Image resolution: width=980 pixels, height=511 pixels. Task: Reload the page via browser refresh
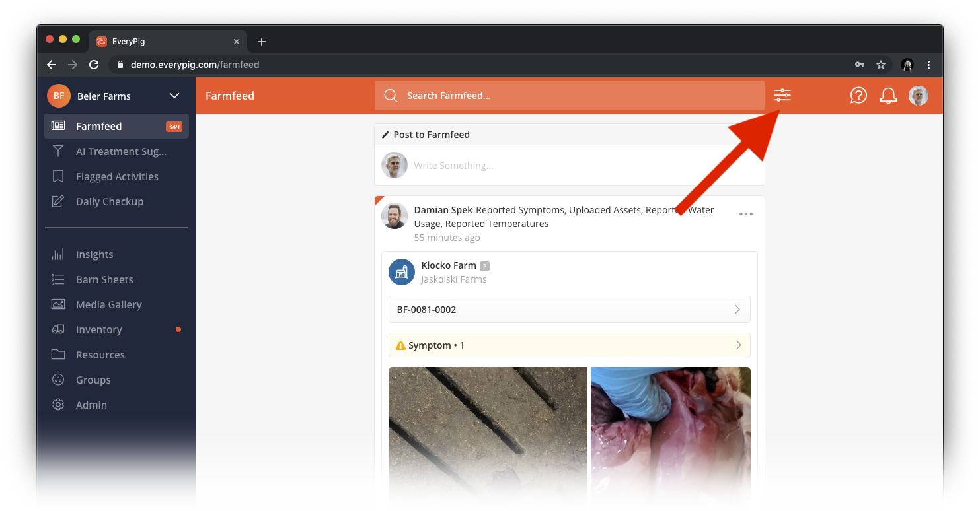pos(94,65)
